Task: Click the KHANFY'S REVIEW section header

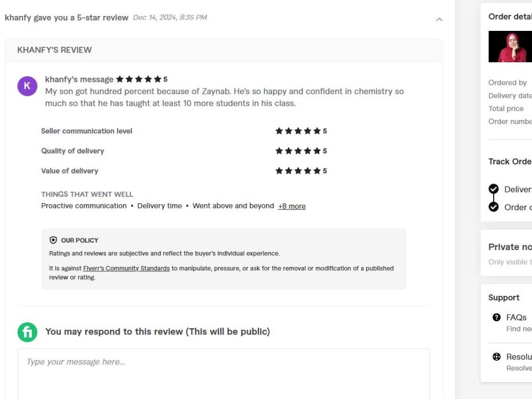Action: [54, 50]
